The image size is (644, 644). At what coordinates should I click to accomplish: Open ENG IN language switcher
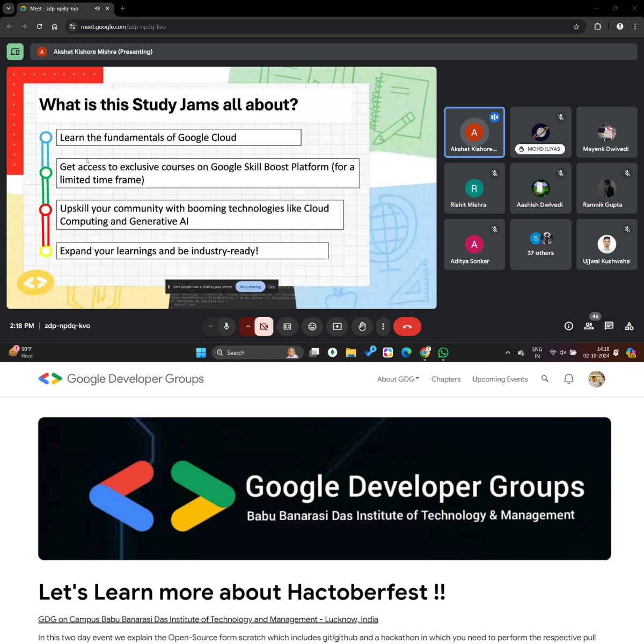pos(537,353)
